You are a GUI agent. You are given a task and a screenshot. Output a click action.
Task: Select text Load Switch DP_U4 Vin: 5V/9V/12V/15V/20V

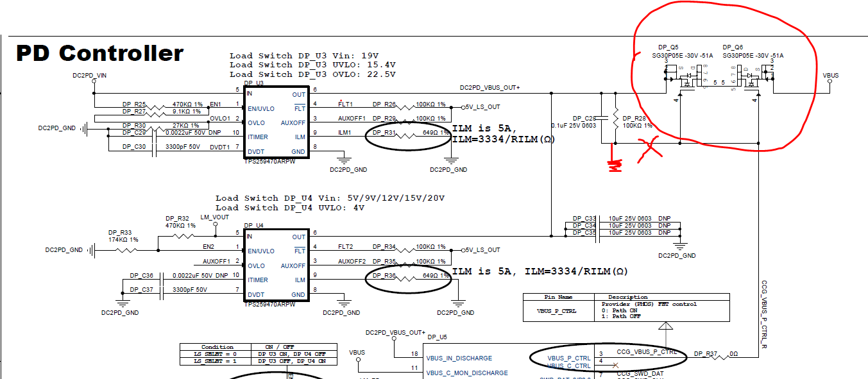(330, 198)
